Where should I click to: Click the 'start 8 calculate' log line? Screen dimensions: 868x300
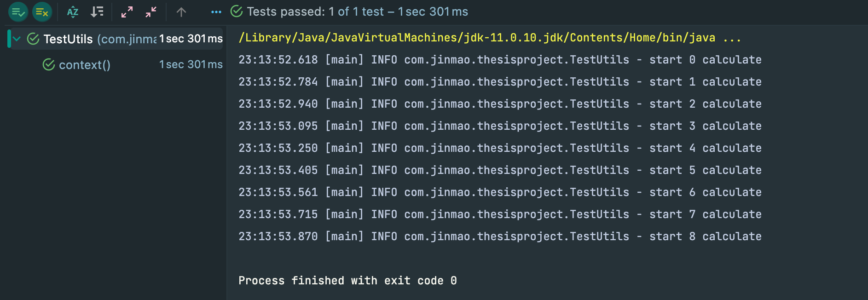pyautogui.click(x=500, y=237)
